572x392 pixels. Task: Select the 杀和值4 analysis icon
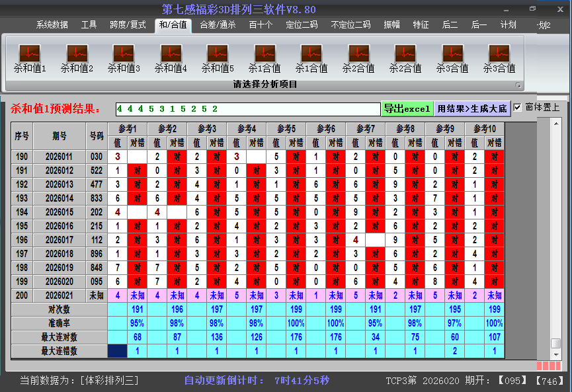click(x=169, y=56)
